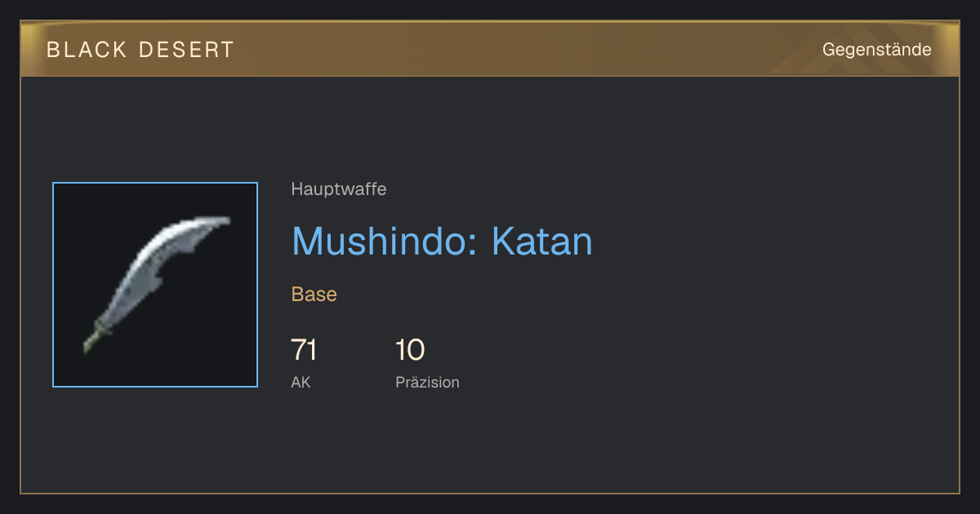Click the Präzision stat label
The image size is (980, 514).
[x=428, y=382]
